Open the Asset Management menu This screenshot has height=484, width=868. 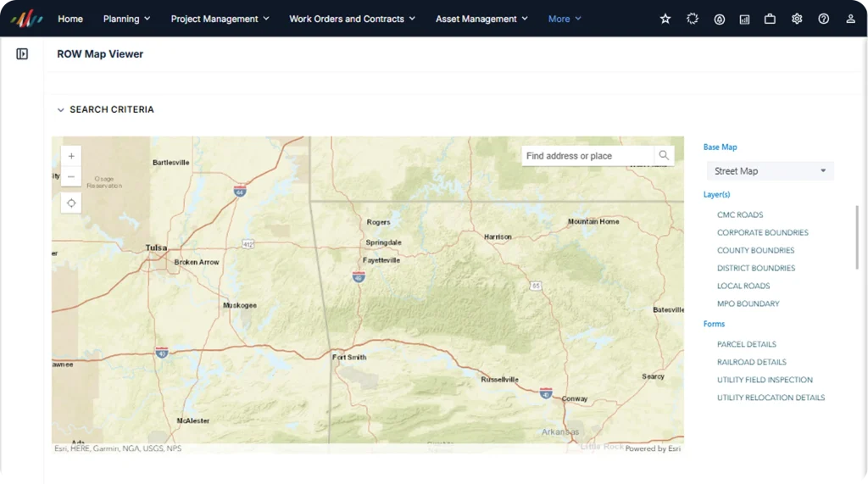click(481, 19)
